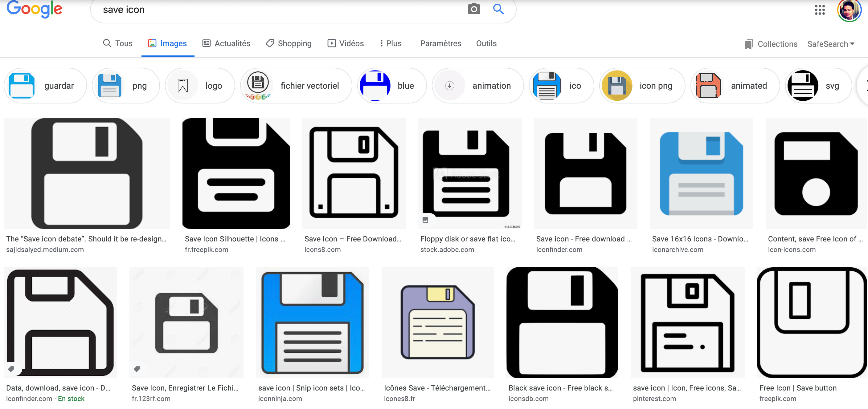
Task: Open the purple icones8.fr save image
Action: pos(438,322)
